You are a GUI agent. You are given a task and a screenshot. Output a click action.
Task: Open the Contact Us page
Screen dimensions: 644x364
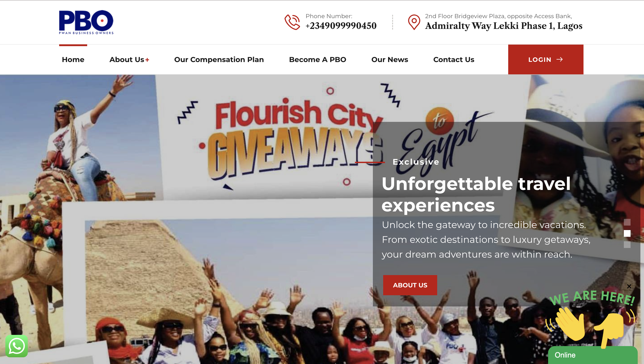pos(454,60)
